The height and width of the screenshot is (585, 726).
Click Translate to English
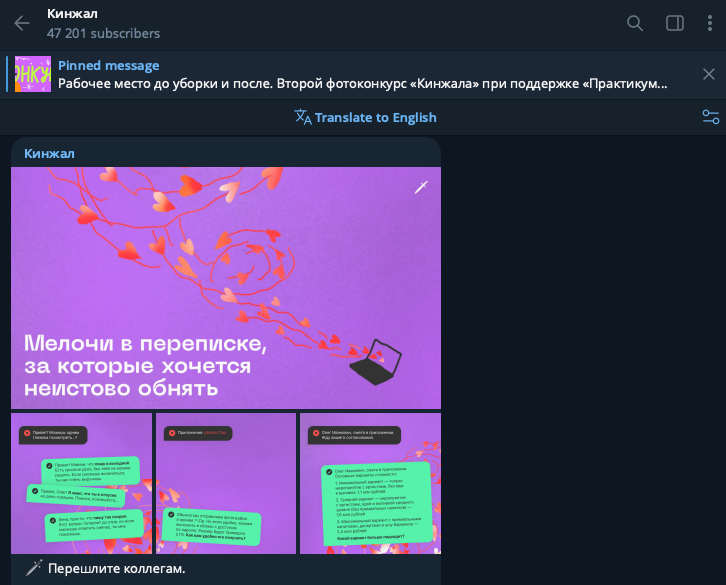(376, 118)
